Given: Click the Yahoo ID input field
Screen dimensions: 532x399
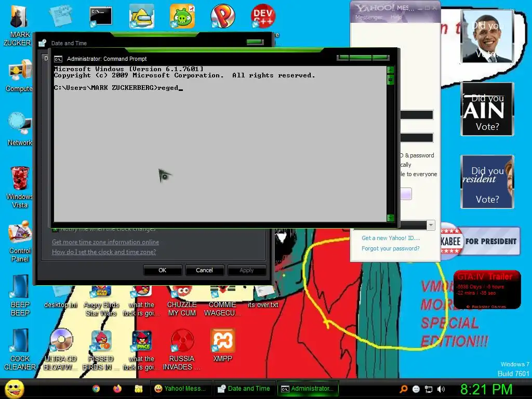Looking at the screenshot, I should tap(417, 115).
